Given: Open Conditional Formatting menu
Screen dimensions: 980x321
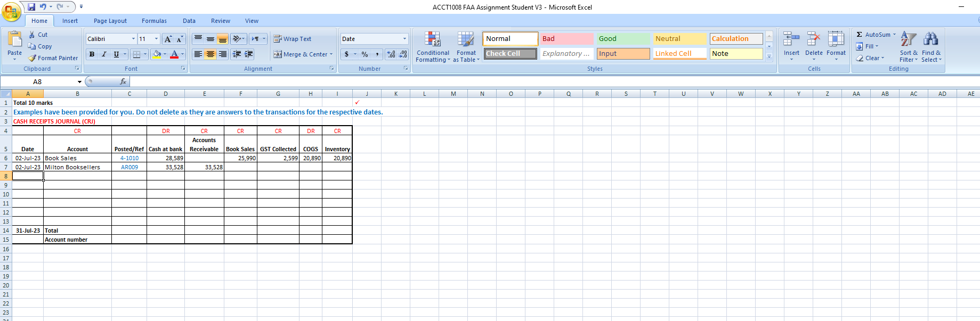Looking at the screenshot, I should coord(433,47).
